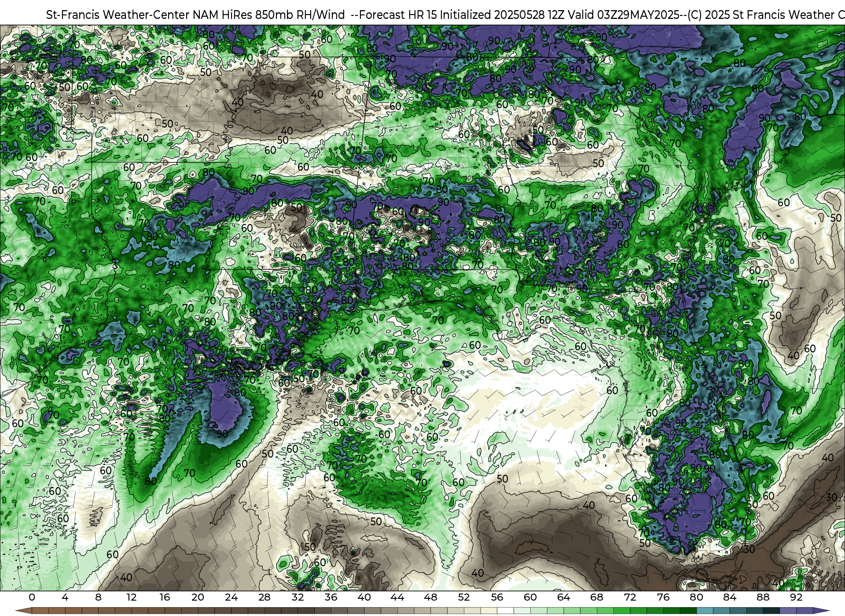The height and width of the screenshot is (616, 845).
Task: Click the 'Forecast HR 15' title text
Action: pyautogui.click(x=398, y=15)
